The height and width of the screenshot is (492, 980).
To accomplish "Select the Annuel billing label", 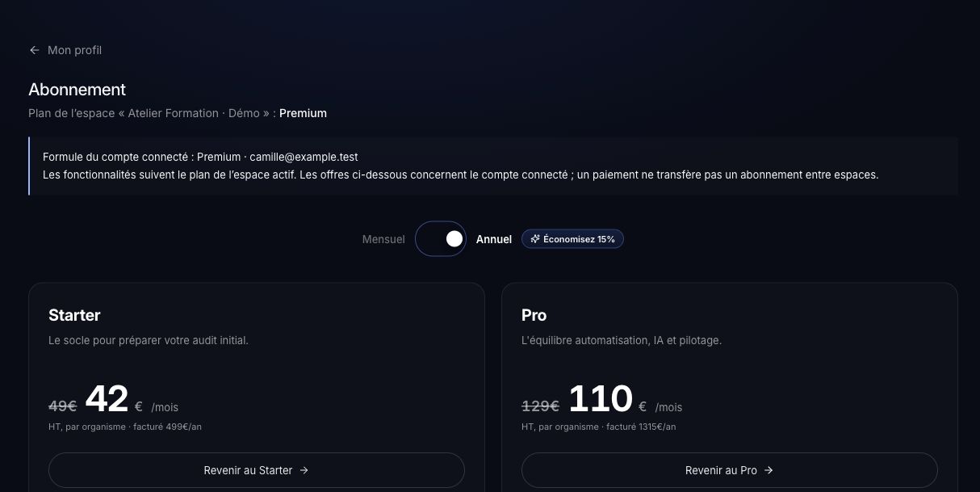I will point(494,239).
